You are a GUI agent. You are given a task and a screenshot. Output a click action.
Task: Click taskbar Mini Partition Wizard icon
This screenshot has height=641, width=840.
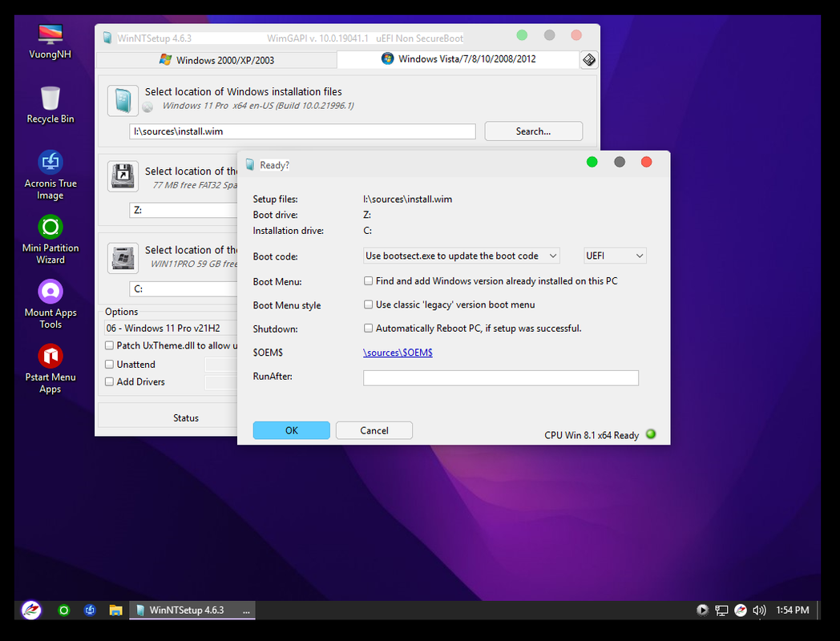tap(64, 610)
